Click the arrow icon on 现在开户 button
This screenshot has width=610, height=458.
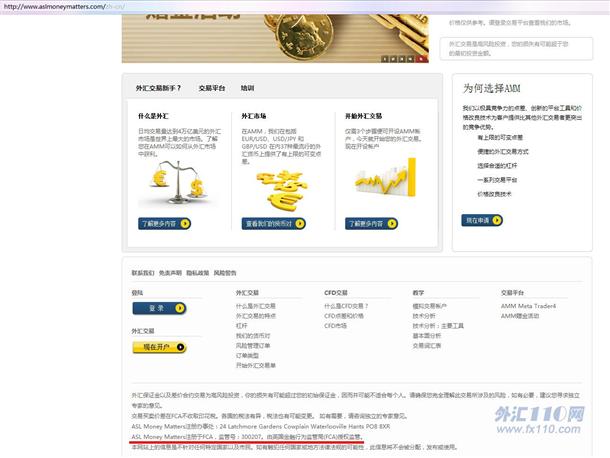click(x=180, y=347)
